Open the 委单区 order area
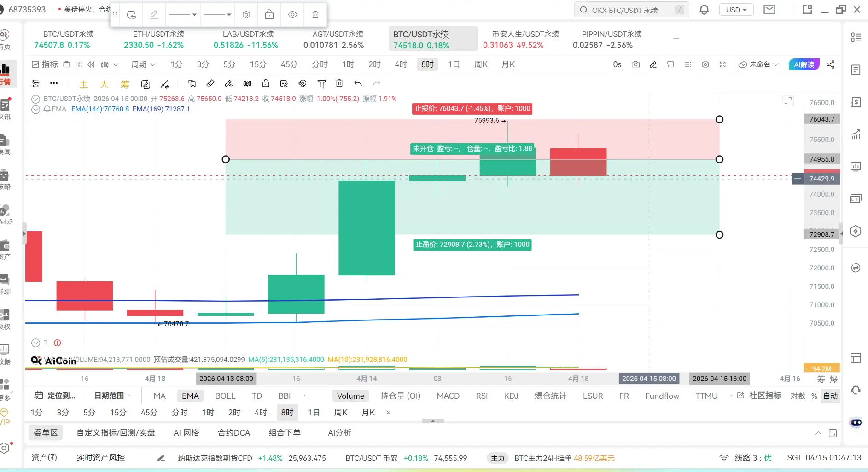 [46, 433]
